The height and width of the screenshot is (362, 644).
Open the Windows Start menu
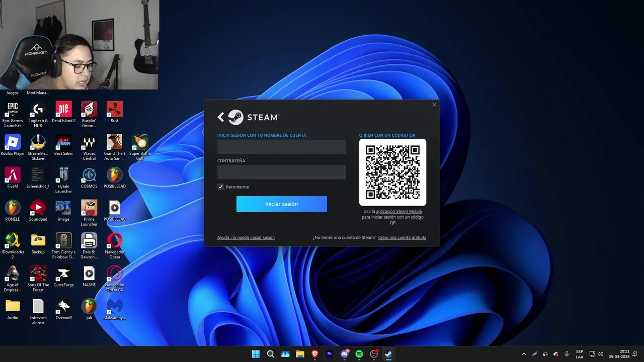[256, 354]
